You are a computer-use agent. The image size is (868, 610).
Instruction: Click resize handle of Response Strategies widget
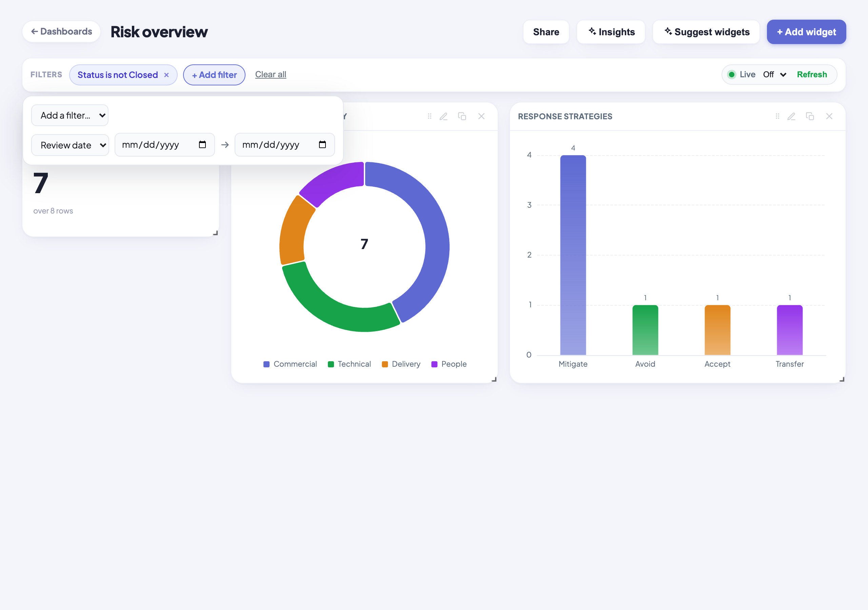(x=842, y=379)
